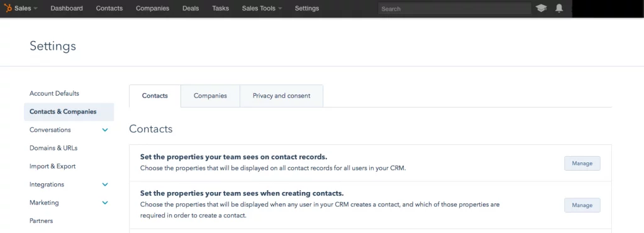The height and width of the screenshot is (233, 644).
Task: Open Import & Export settings
Action: point(53,166)
